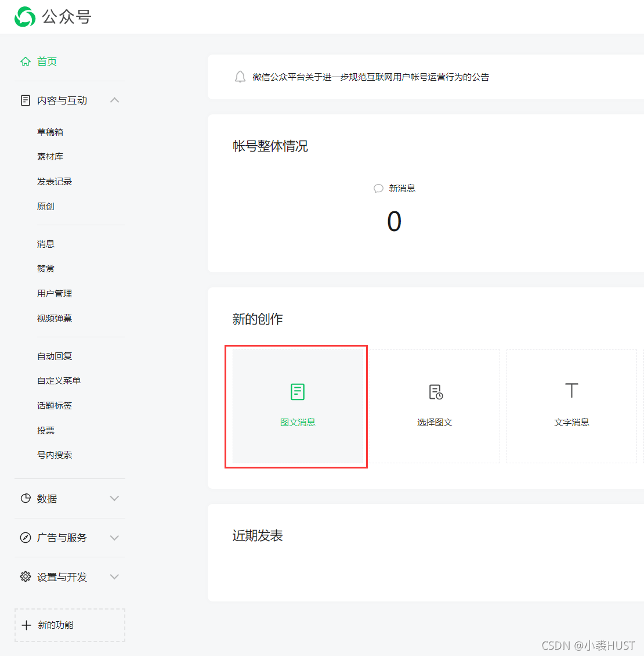Click the pie chart icon beside 数据
This screenshot has height=656, width=644.
pyautogui.click(x=26, y=498)
